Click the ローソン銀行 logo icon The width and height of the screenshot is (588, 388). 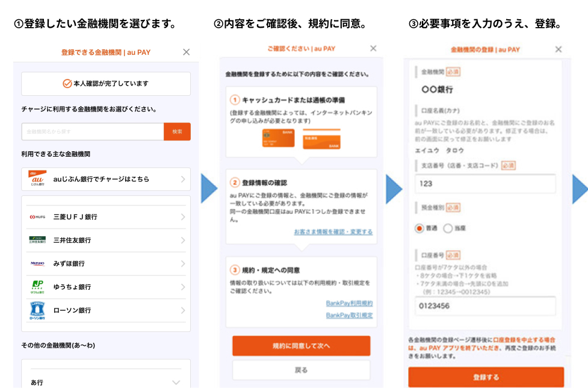coord(37,310)
